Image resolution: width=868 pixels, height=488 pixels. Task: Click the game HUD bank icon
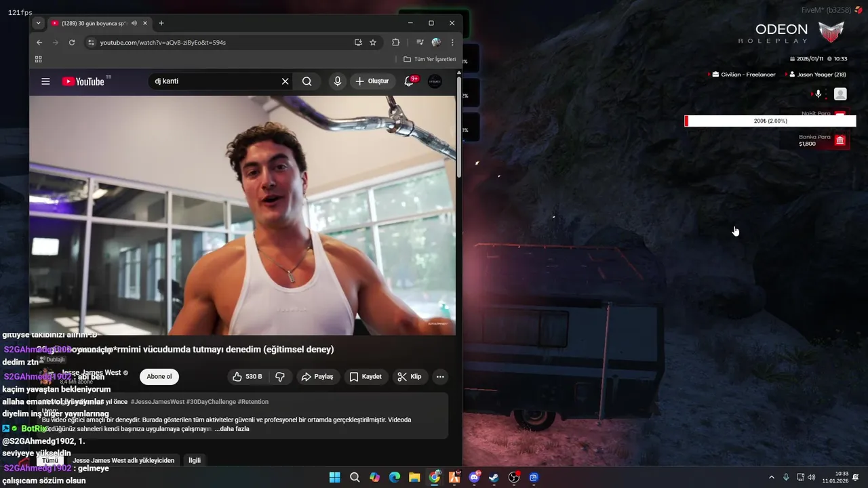[840, 140]
